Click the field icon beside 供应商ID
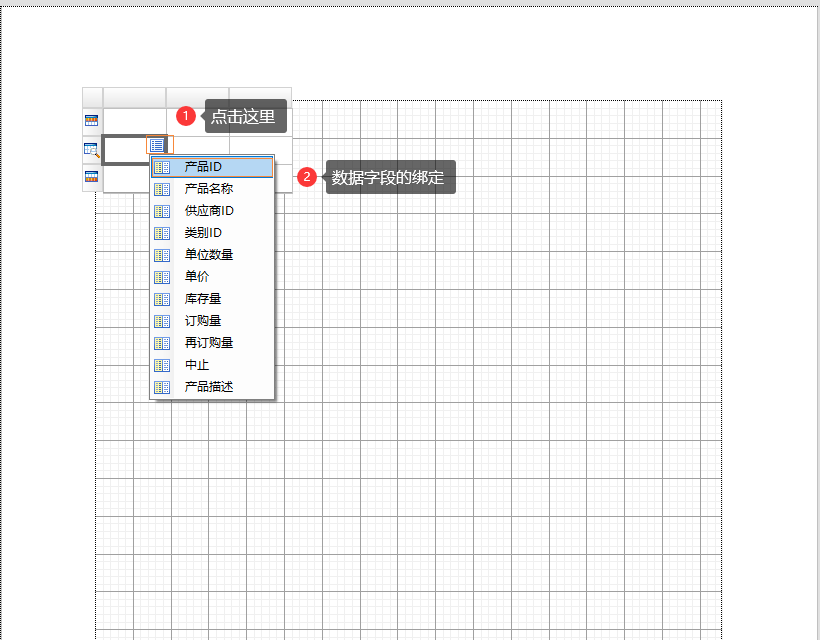The width and height of the screenshot is (820, 640). click(x=162, y=211)
